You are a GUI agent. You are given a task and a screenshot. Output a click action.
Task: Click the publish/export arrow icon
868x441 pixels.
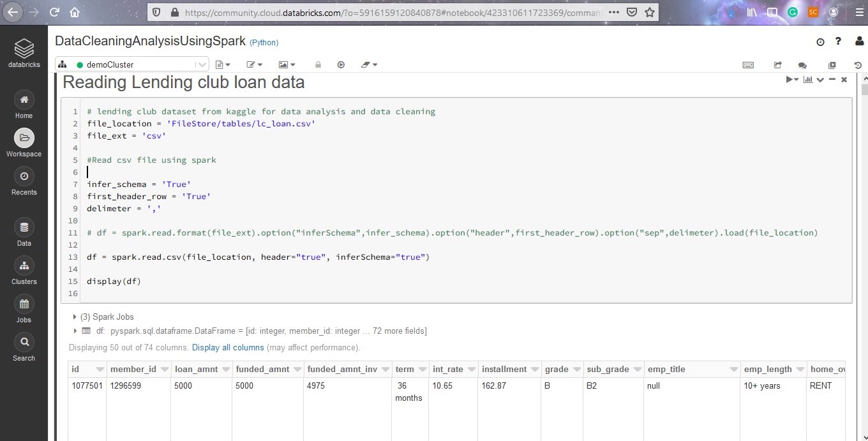777,65
